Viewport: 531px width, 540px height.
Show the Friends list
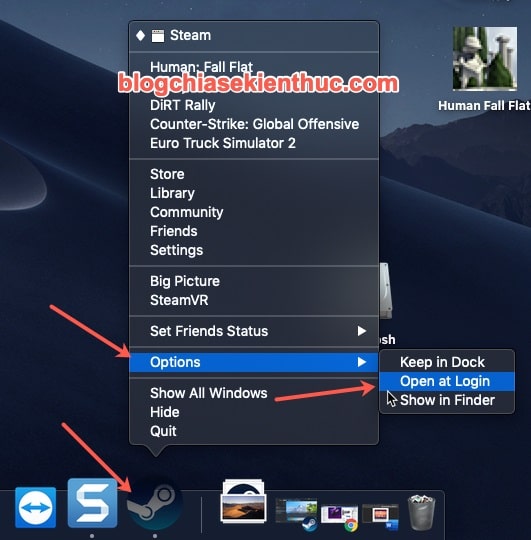tap(254, 231)
